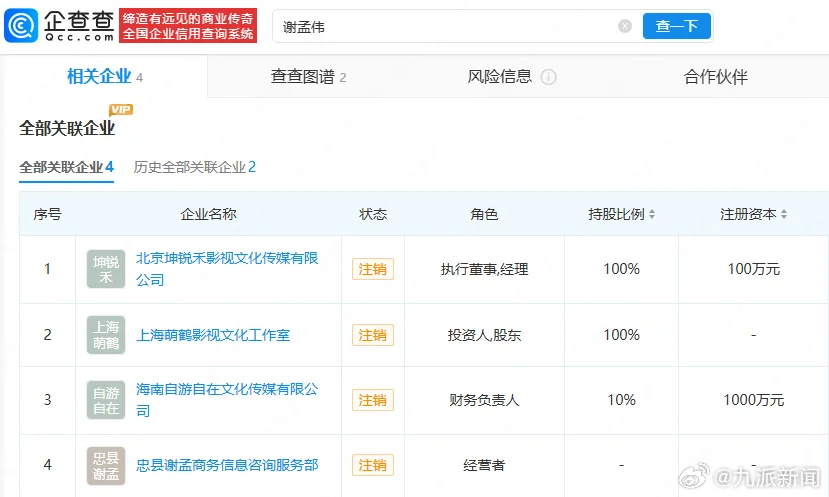Sort by 注册资本 column arrow
Screen dimensions: 829x497
(x=784, y=215)
